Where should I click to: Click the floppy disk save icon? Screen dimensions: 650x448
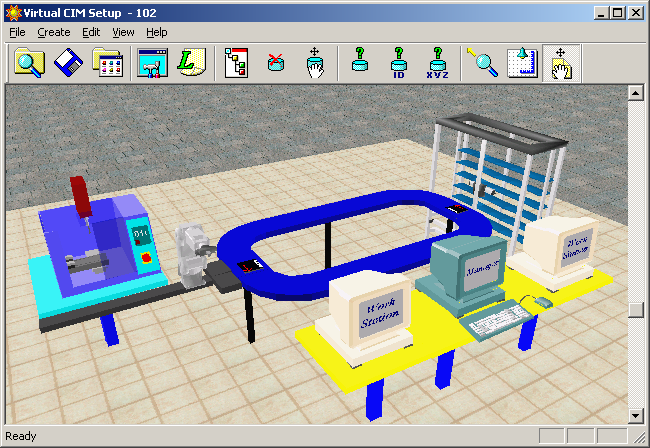pos(67,64)
